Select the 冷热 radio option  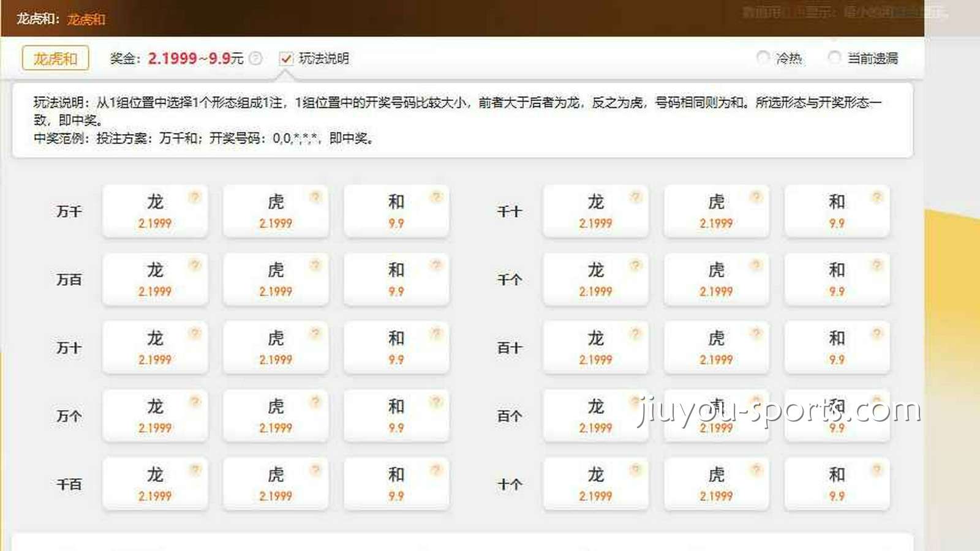pyautogui.click(x=763, y=58)
